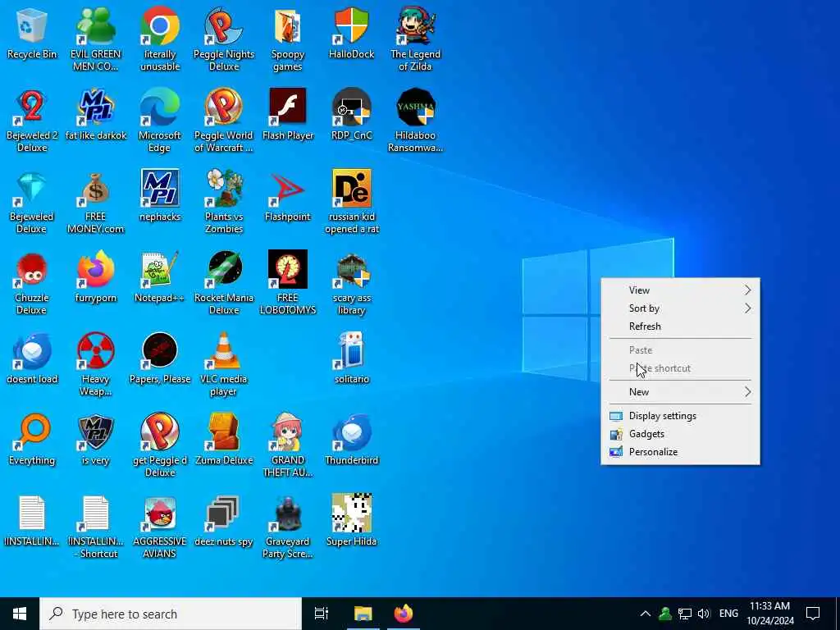Select the deez nuts spy icon

(x=224, y=521)
